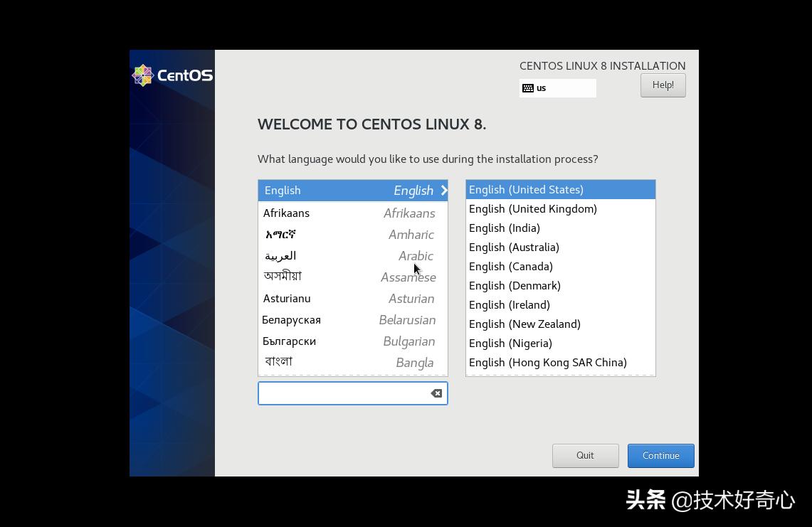Expand English variants using the arrow chevron
This screenshot has height=527, width=812.
pos(444,190)
